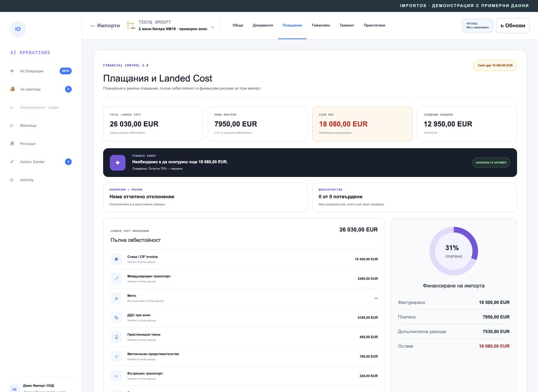Click the purple Finance Agent sparkle icon
The width and height of the screenshot is (538, 392).
[118, 163]
